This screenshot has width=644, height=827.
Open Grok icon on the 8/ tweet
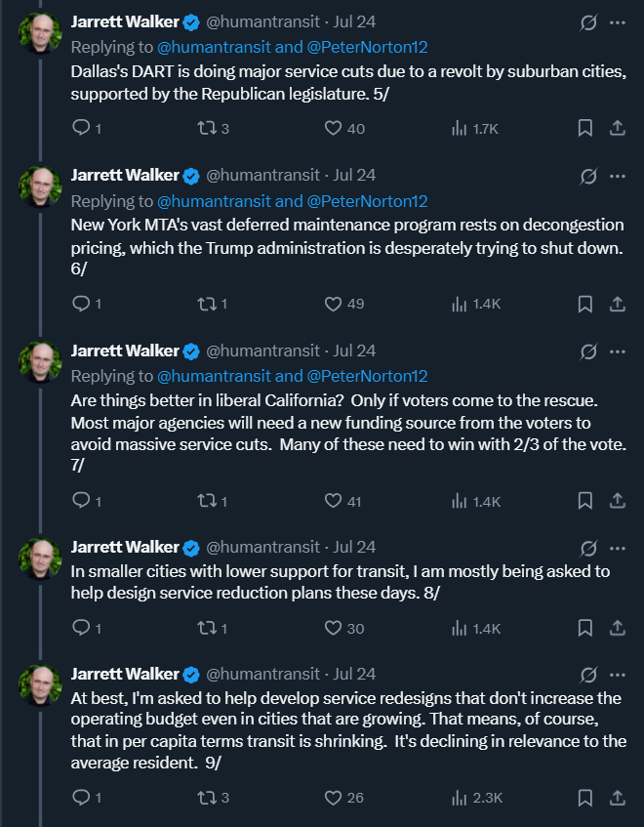tap(588, 548)
